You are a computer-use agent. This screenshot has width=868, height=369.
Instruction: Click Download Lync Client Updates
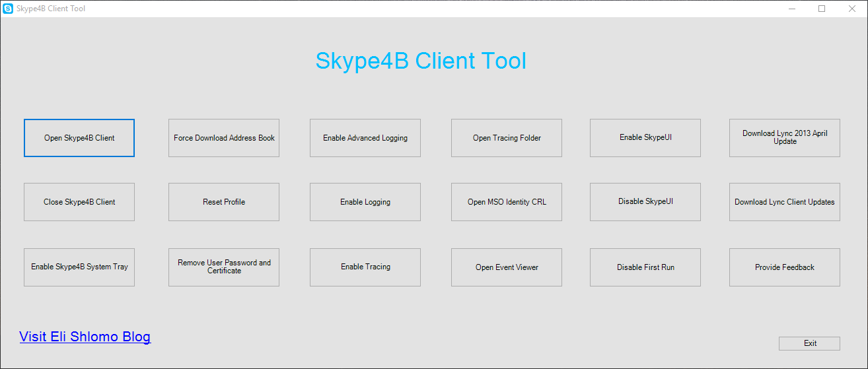point(785,202)
